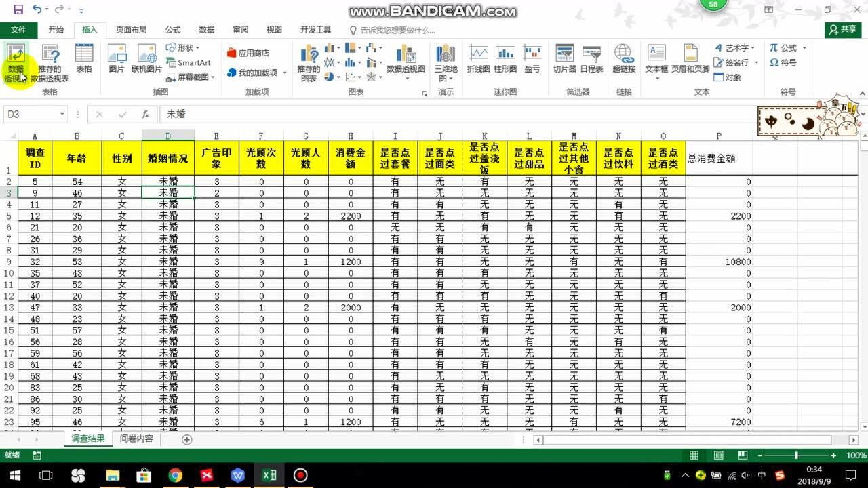This screenshot has height=488, width=868.
Task: Insert a 图片 picture
Action: pyautogui.click(x=117, y=59)
